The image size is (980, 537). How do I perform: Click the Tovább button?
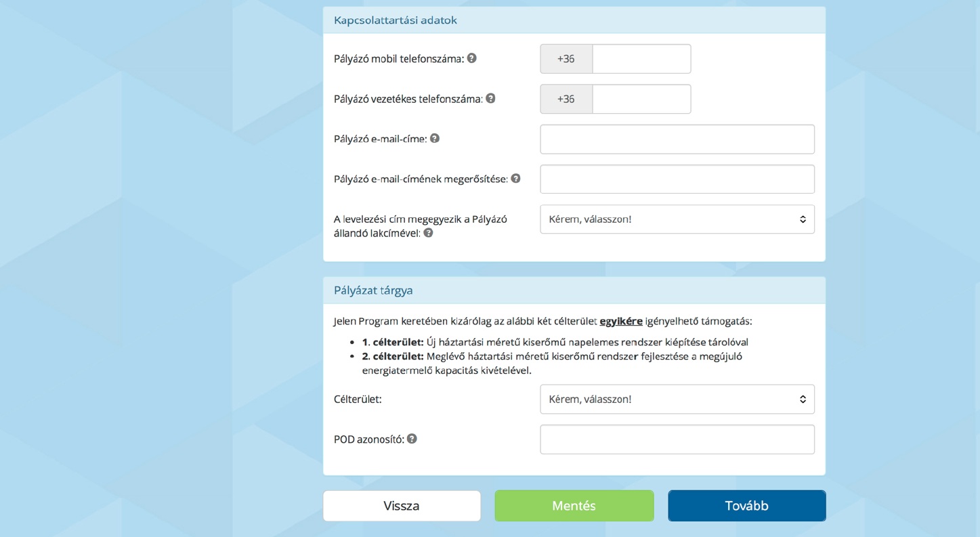[x=746, y=506]
